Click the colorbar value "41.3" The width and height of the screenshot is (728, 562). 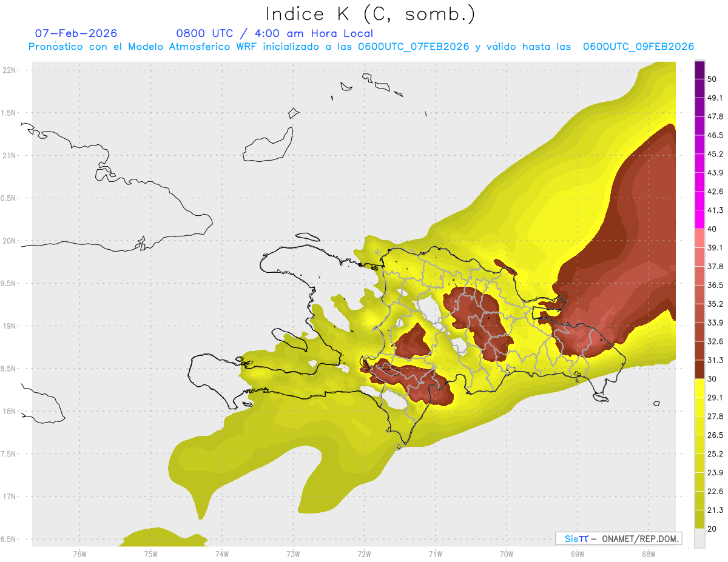(x=715, y=210)
